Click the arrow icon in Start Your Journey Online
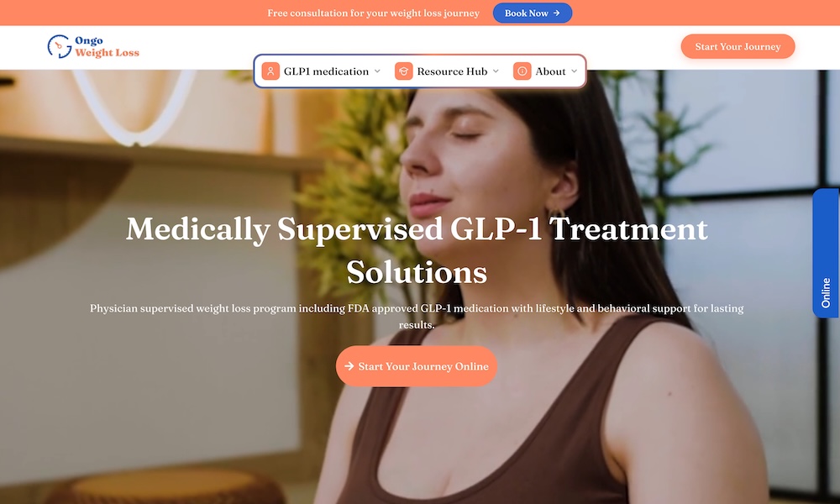This screenshot has width=840, height=504. point(349,366)
